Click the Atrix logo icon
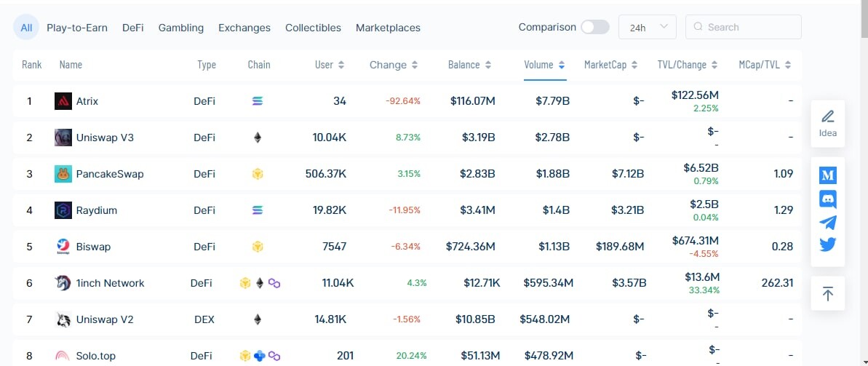The image size is (868, 366). (63, 101)
